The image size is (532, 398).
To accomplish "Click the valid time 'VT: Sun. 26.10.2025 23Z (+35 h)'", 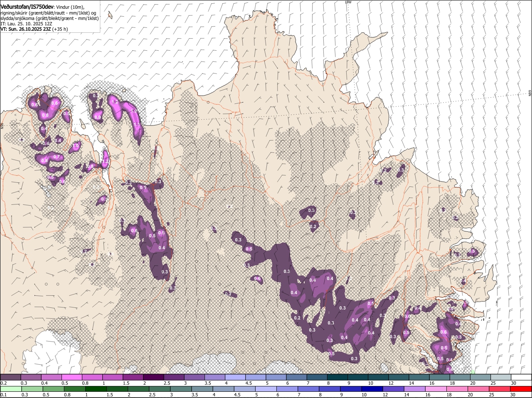I will [34, 29].
